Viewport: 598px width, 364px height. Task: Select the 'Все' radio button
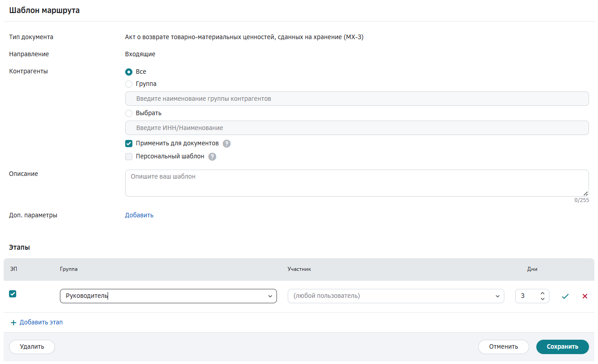[129, 72]
